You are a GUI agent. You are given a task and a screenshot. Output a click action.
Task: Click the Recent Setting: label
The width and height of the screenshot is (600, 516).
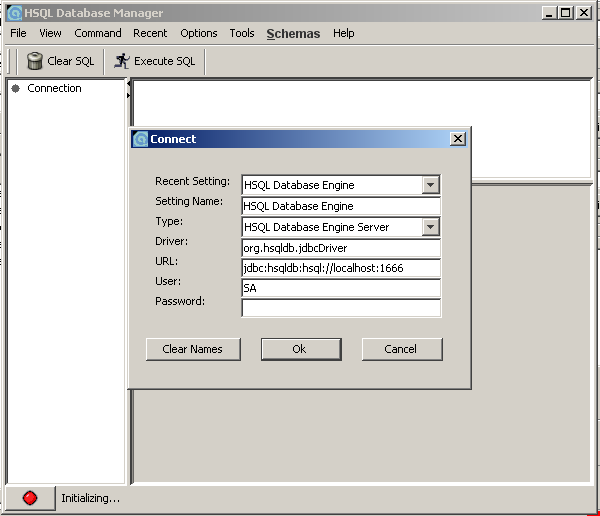pos(192,181)
